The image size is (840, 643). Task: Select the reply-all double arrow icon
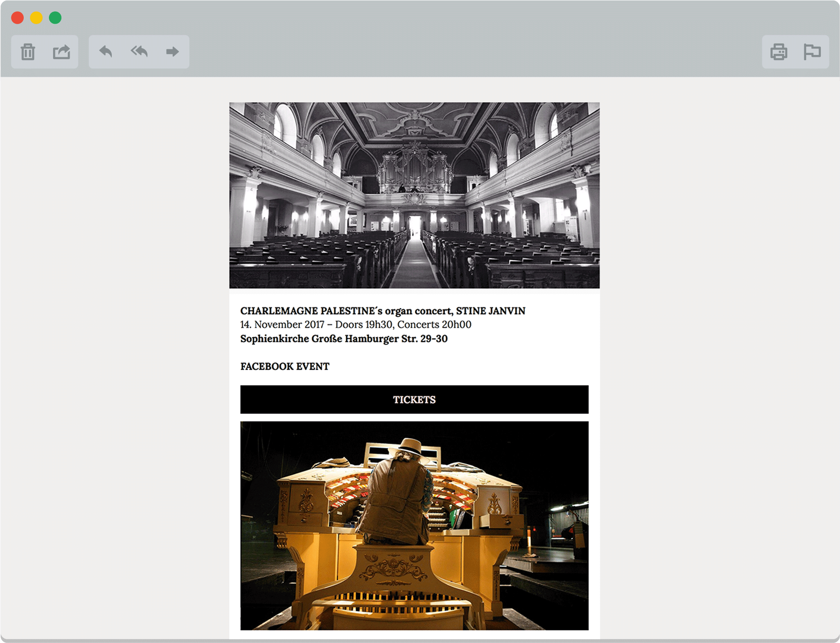(x=139, y=51)
